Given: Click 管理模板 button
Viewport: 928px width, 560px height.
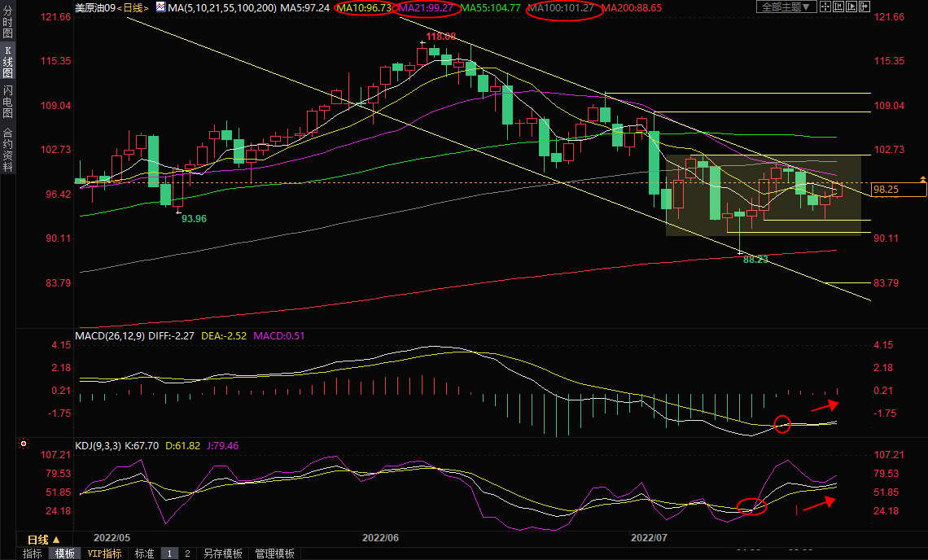Looking at the screenshot, I should tap(274, 553).
